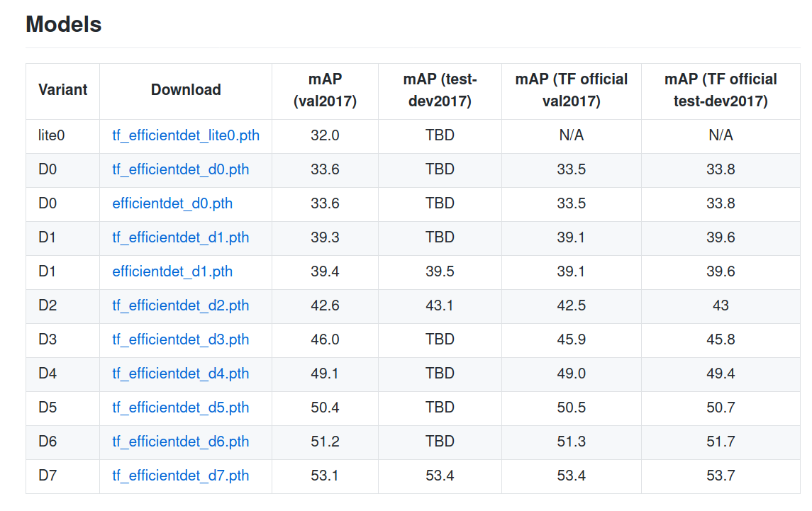Click the "50.5" value in D5 row

click(572, 408)
